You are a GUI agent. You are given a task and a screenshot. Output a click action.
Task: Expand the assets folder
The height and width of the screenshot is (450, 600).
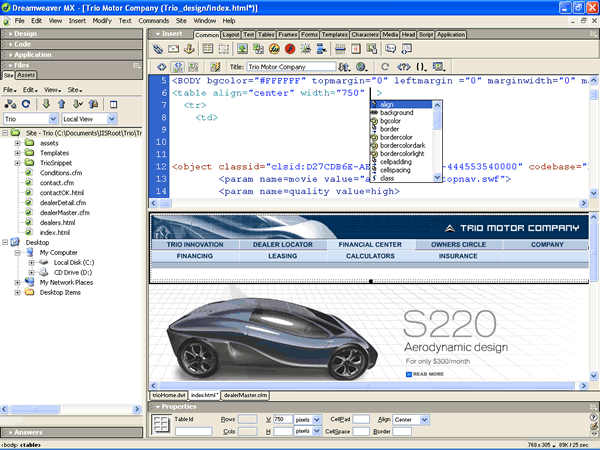tap(17, 143)
